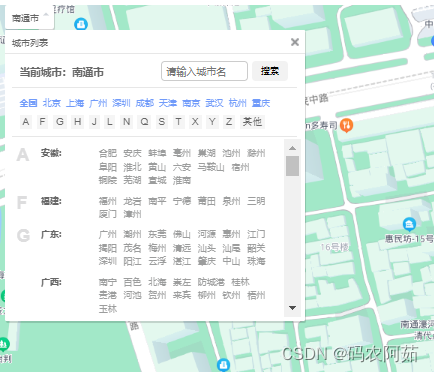Jump to letter T index
Viewport: 434px width, 372px height.
179,122
